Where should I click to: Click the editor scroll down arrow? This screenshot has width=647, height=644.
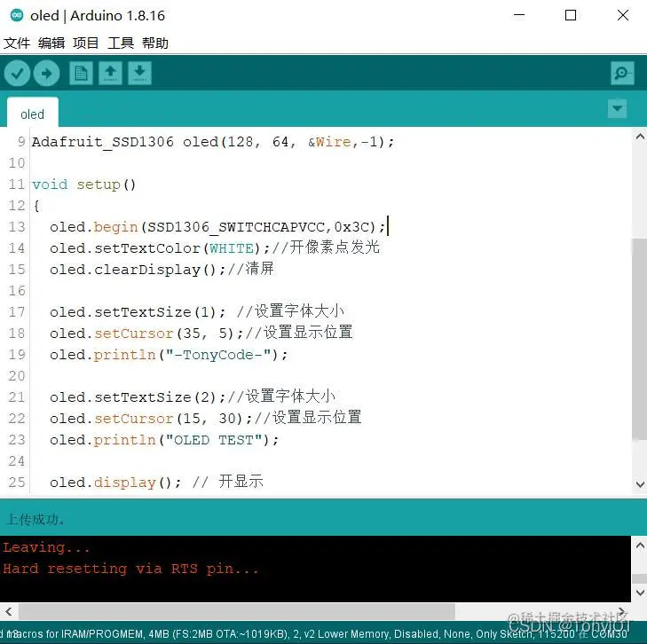coord(640,484)
